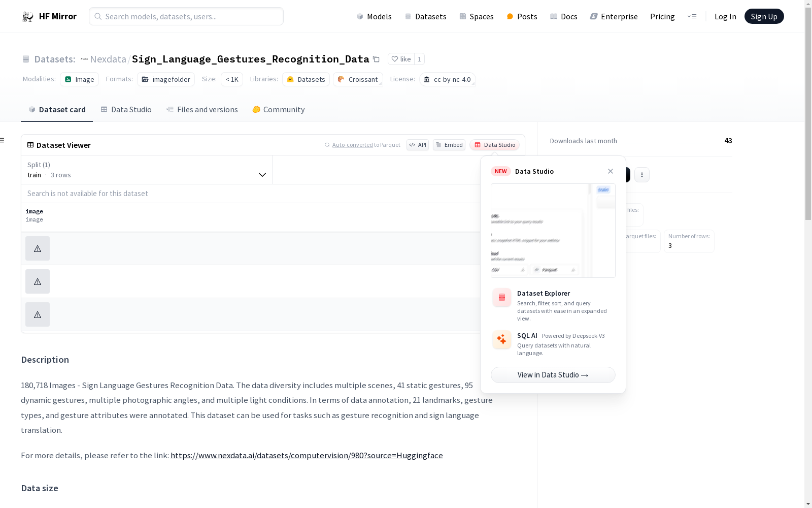Screen dimensions: 812x508
Task: Open the nexdata.ai dataset link
Action: (x=307, y=455)
